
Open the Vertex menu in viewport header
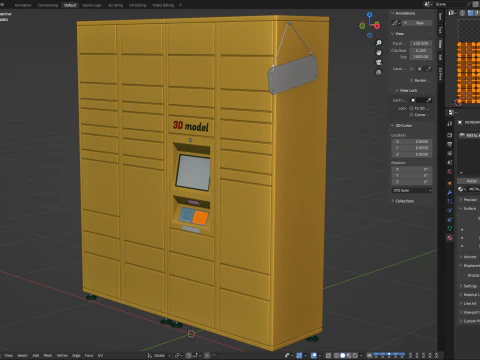[62, 355]
